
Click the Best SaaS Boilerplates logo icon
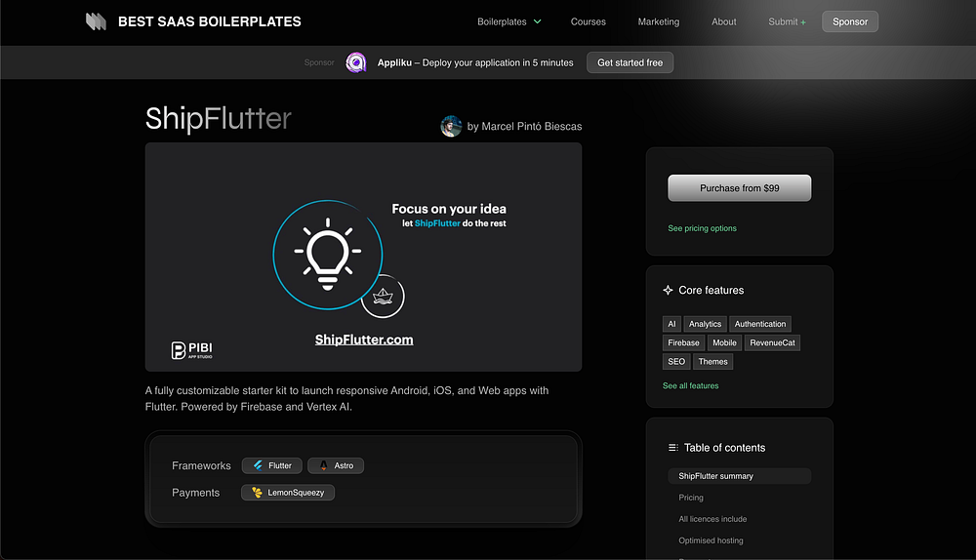(x=96, y=21)
